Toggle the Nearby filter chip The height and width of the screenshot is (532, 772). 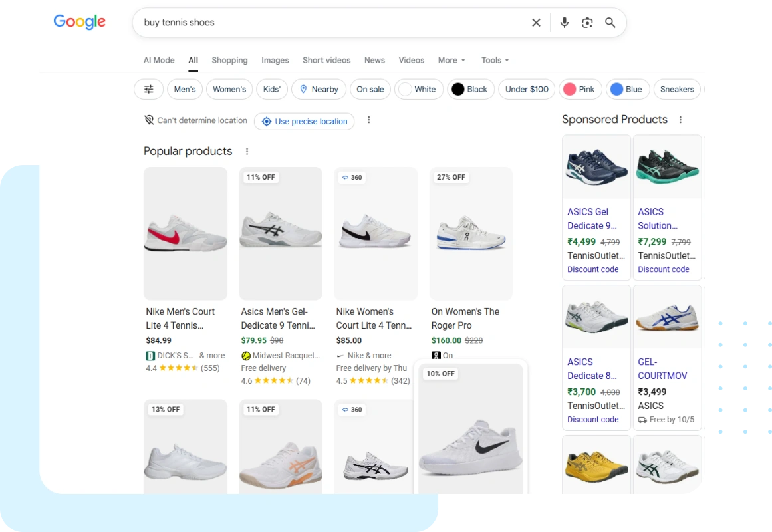coord(319,89)
